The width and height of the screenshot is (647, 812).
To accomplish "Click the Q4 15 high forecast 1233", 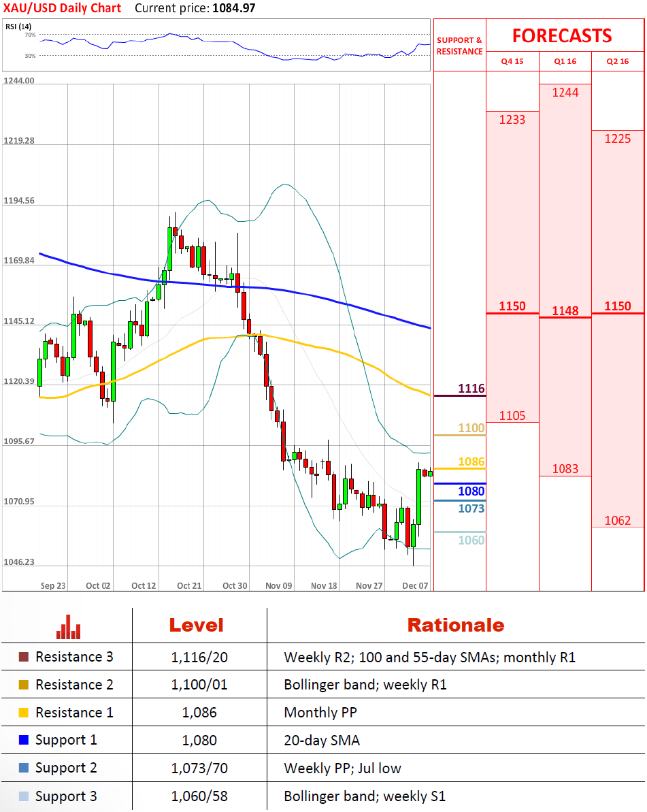I will [512, 120].
